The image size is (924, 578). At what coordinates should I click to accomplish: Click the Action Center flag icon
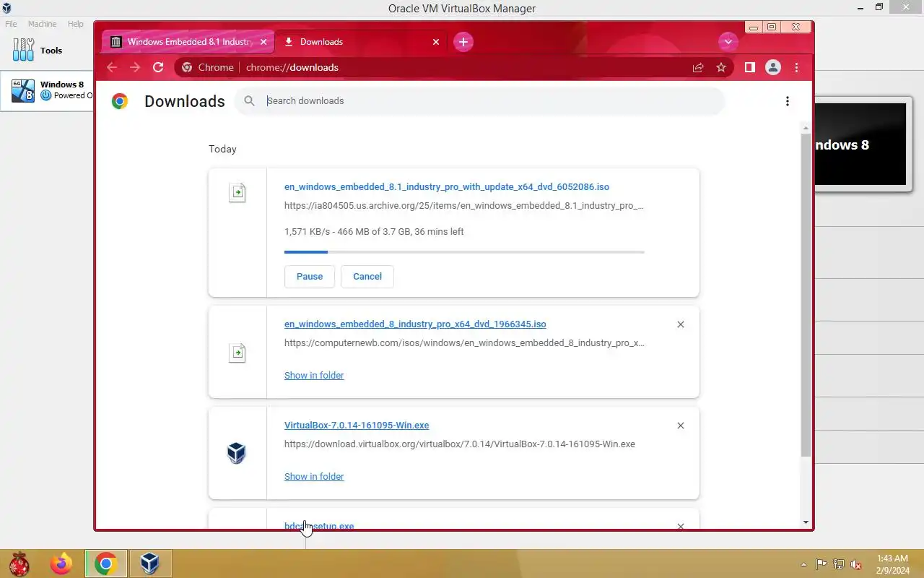(x=821, y=564)
